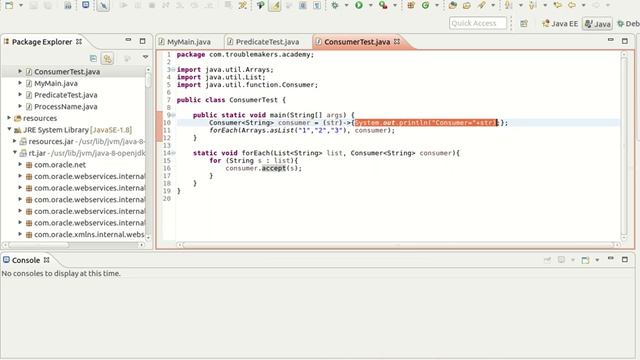Toggle Link with Editor in Package Explorer

tap(107, 58)
